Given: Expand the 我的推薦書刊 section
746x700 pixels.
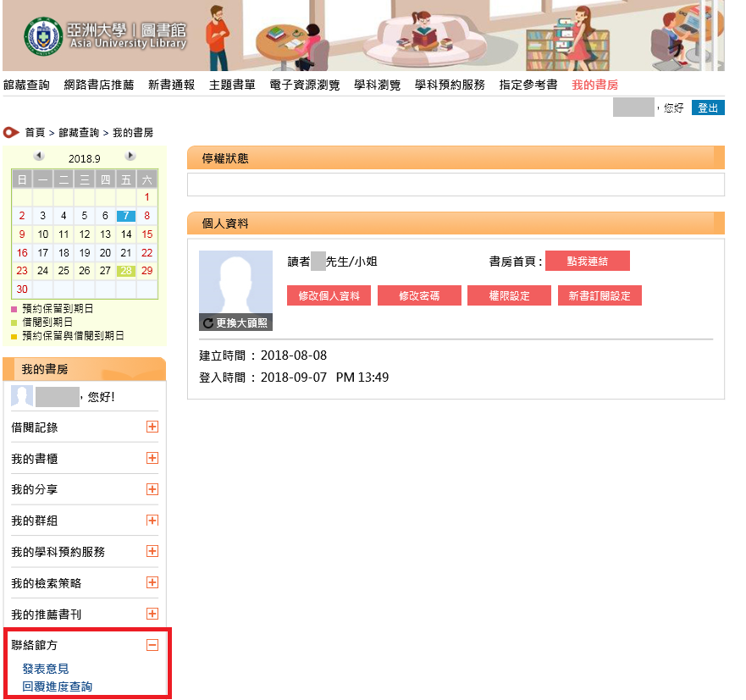Looking at the screenshot, I should (152, 614).
